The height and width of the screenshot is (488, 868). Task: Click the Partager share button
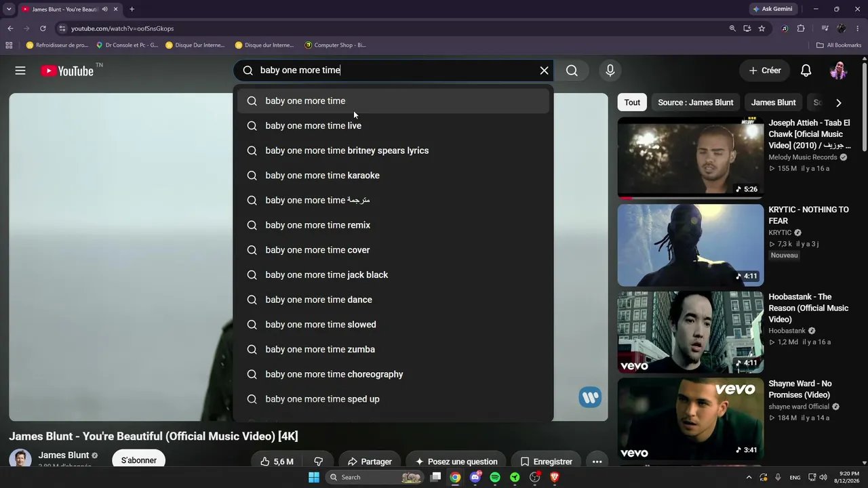(x=370, y=462)
